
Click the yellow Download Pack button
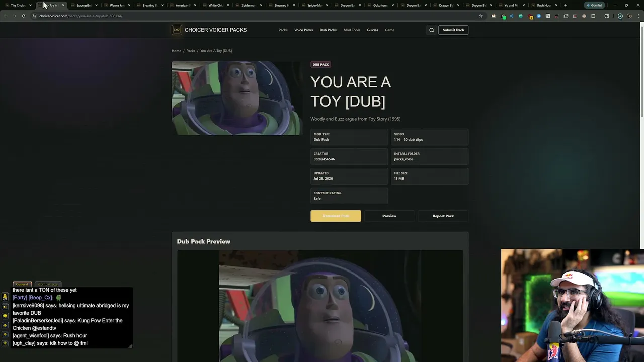(x=336, y=216)
